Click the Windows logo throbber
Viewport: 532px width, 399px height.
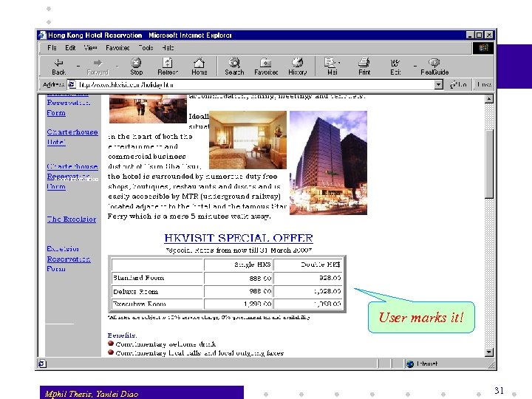pos(483,47)
